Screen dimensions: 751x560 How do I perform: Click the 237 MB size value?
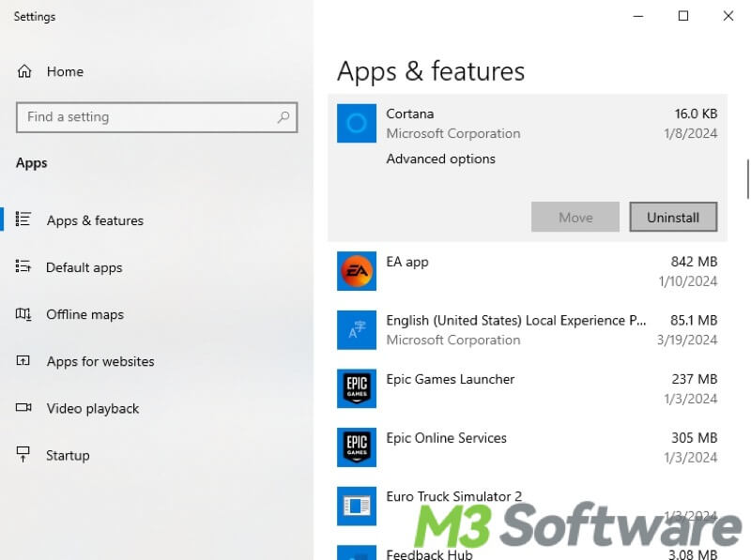click(695, 379)
